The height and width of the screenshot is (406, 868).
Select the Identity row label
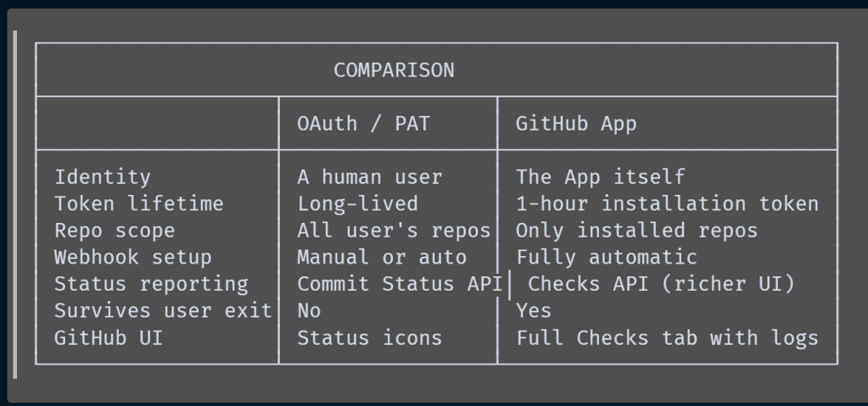tap(103, 177)
